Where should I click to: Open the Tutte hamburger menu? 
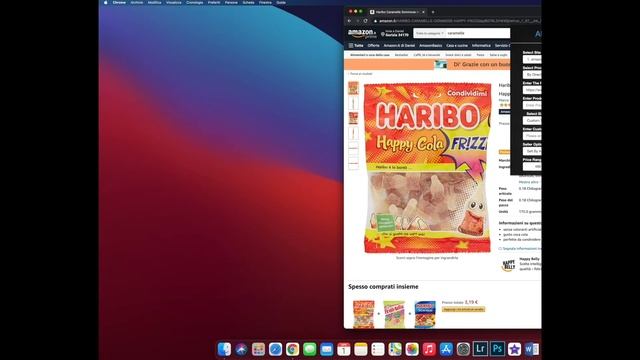(356, 46)
